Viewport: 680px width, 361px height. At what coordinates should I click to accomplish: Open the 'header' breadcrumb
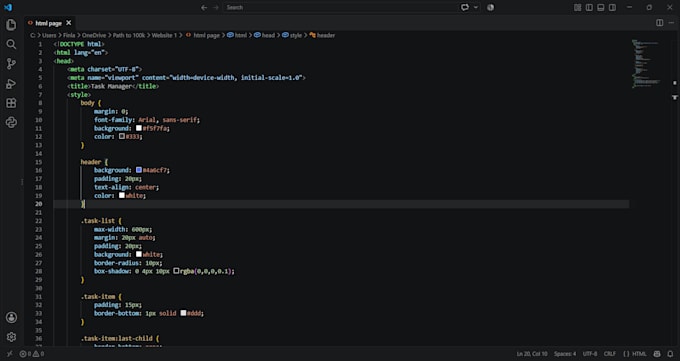pos(322,35)
